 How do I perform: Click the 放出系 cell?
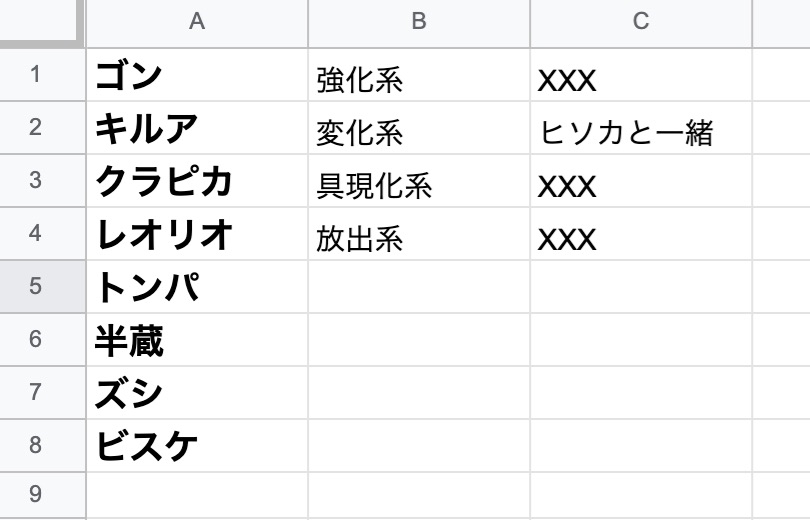[x=419, y=234]
